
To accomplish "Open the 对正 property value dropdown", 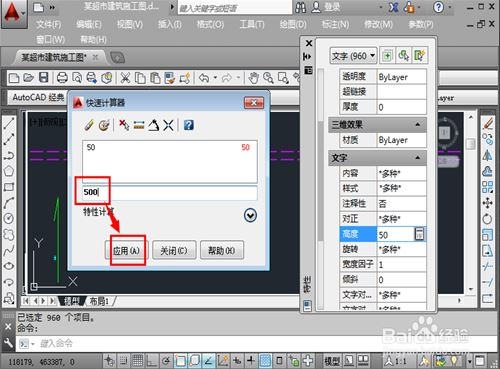I will click(x=401, y=219).
